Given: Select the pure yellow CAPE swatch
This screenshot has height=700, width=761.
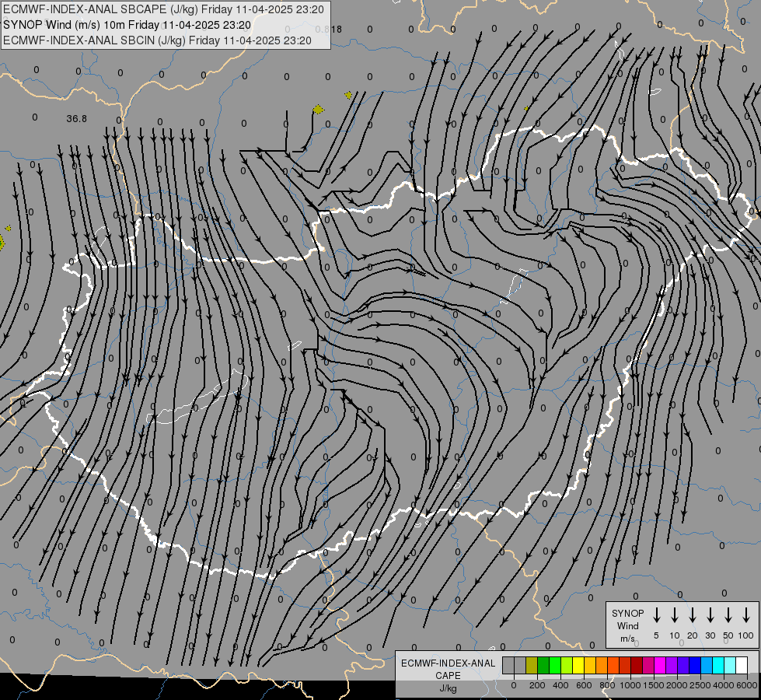Looking at the screenshot, I should pos(578,665).
